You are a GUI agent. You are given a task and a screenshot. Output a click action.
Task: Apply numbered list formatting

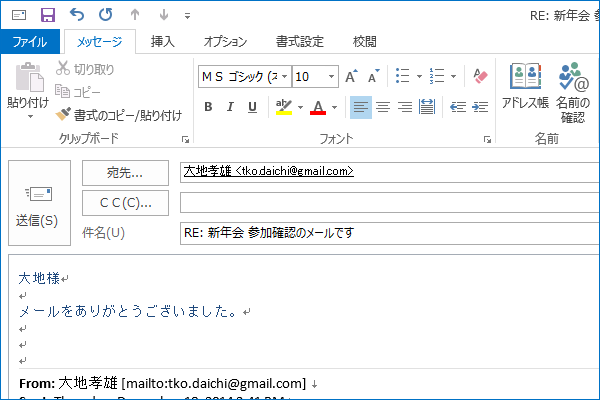click(437, 76)
